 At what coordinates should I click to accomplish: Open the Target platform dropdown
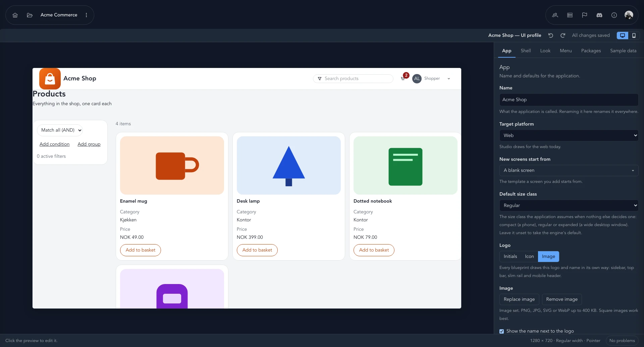click(569, 135)
